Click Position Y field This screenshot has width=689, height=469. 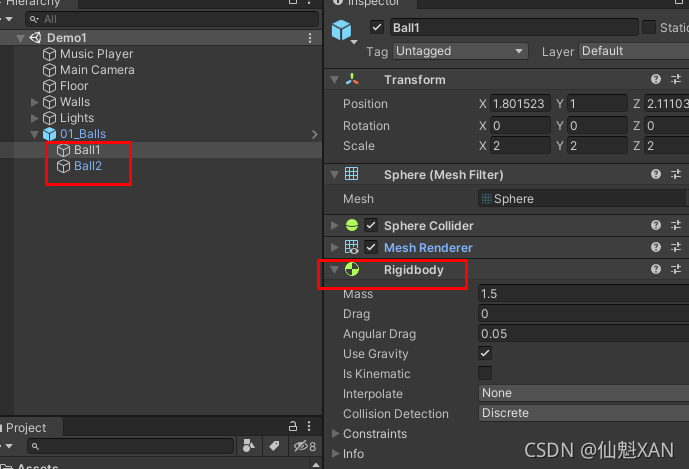tap(597, 104)
